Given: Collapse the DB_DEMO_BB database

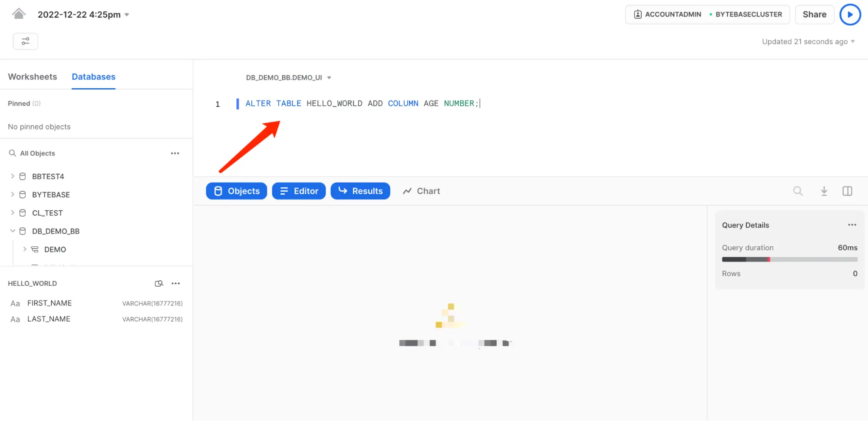Looking at the screenshot, I should pos(13,231).
